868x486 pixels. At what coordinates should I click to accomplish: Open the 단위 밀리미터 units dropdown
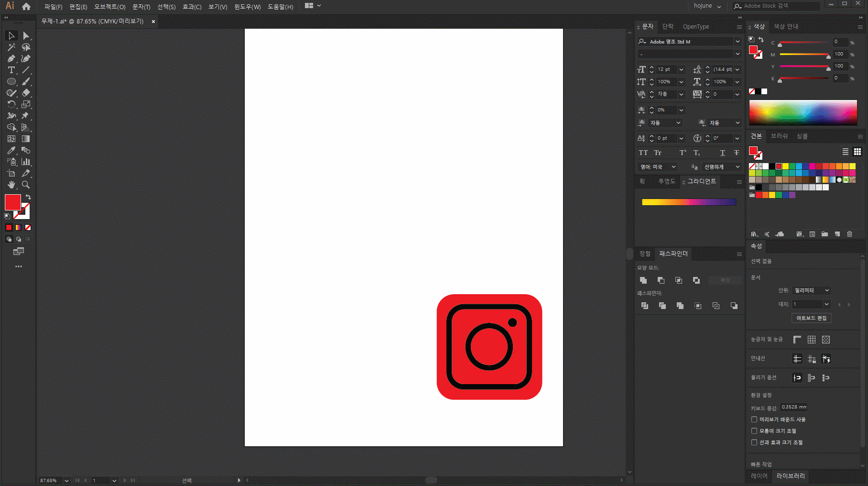(812, 290)
